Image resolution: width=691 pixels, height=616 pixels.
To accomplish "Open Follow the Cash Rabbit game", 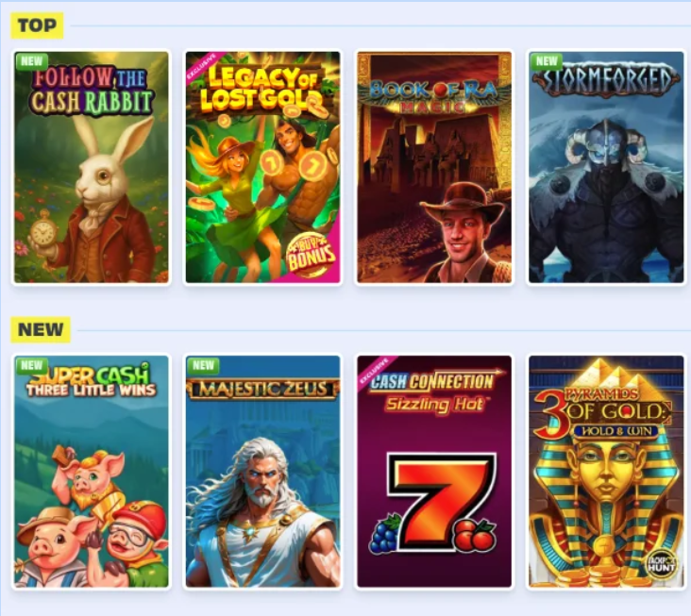I will click(x=92, y=167).
